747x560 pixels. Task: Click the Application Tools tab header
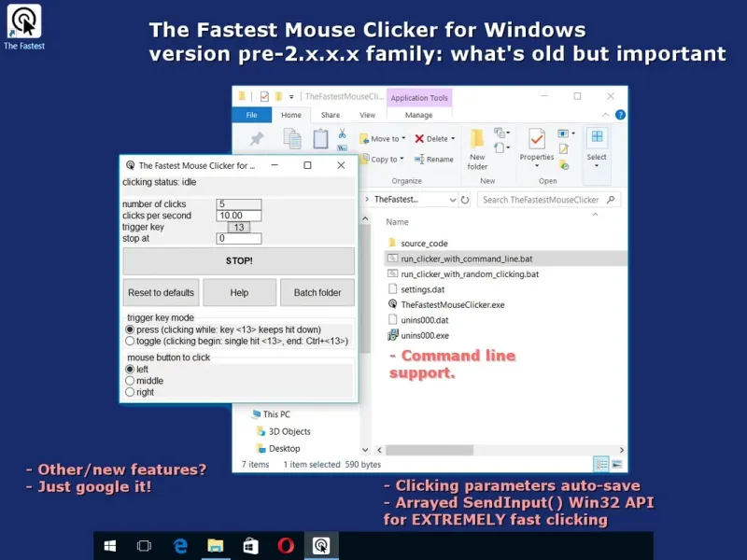coord(419,98)
